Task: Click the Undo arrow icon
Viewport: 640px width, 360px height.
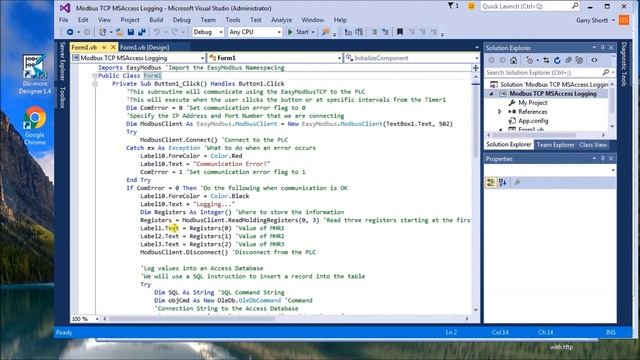Action: click(x=157, y=32)
